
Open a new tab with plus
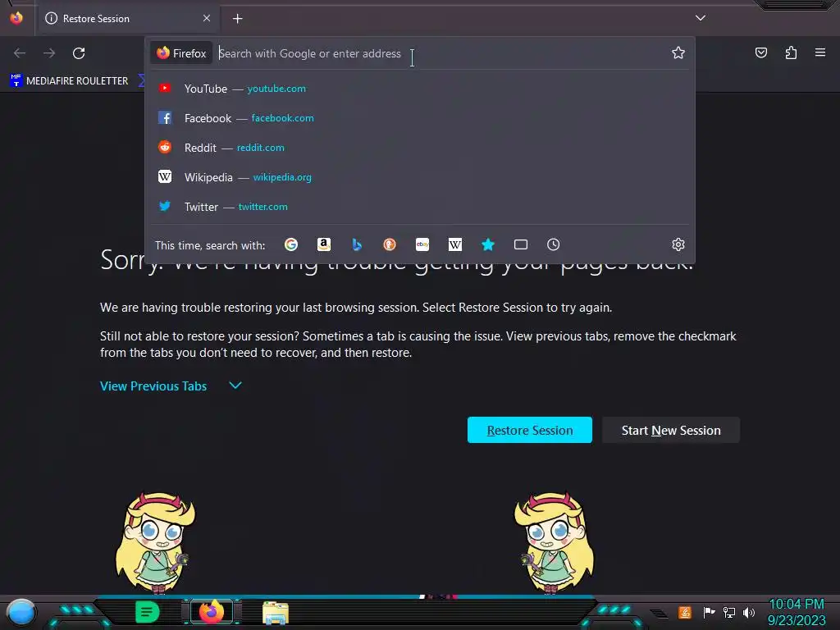point(237,19)
